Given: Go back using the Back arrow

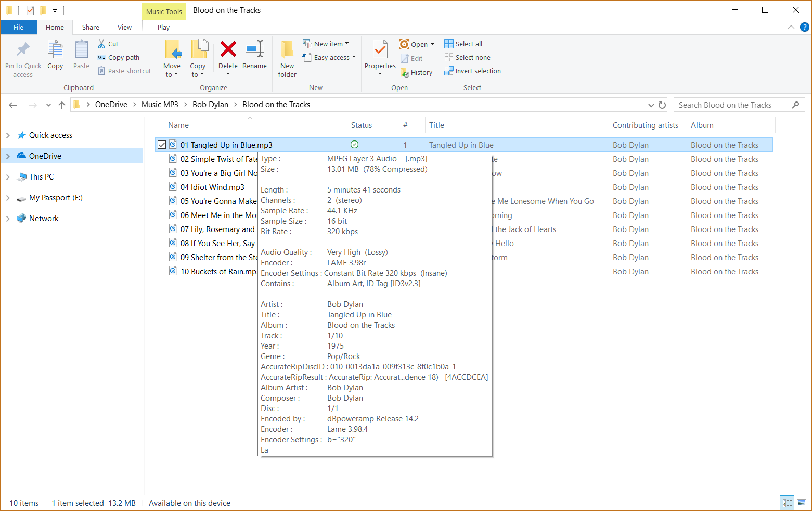Looking at the screenshot, I should 13,105.
